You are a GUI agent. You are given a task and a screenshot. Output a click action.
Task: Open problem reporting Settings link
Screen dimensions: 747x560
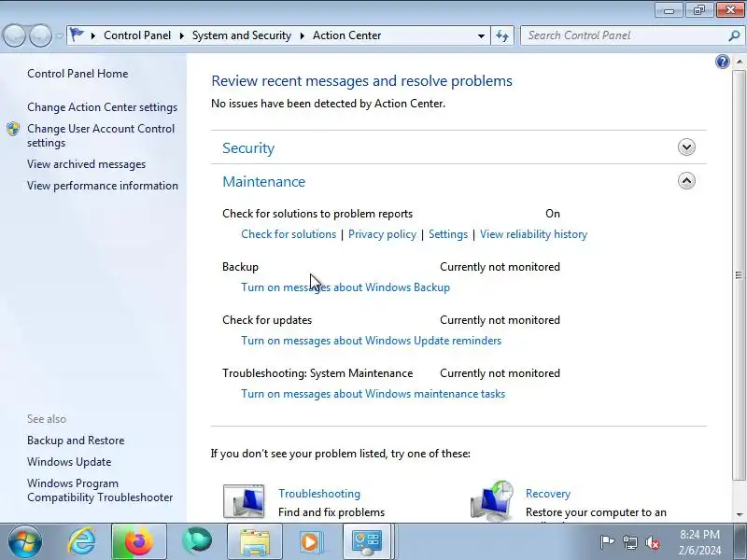point(448,234)
